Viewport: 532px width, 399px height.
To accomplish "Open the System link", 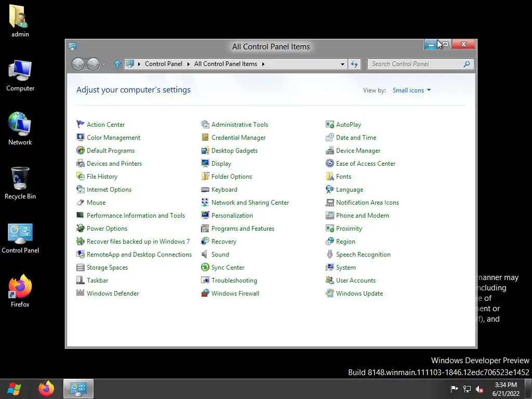I will pyautogui.click(x=345, y=268).
